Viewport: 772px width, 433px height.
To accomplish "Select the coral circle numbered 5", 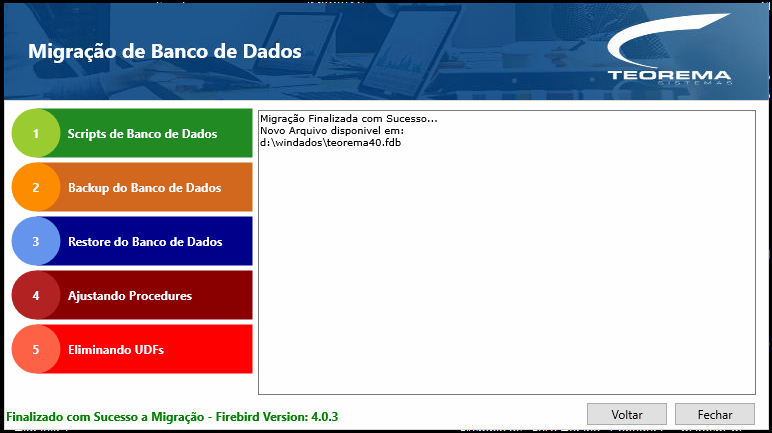I will tap(36, 350).
